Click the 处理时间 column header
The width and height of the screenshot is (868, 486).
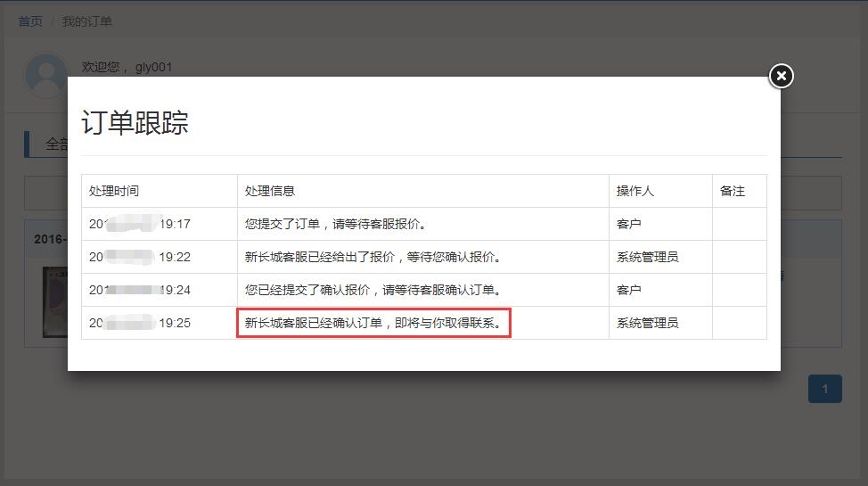pos(114,192)
